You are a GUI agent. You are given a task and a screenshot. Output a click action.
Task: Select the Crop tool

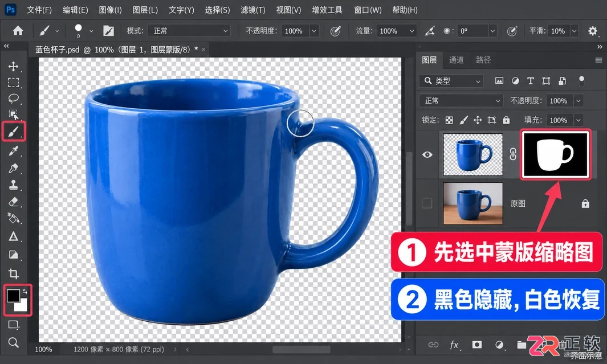(14, 273)
